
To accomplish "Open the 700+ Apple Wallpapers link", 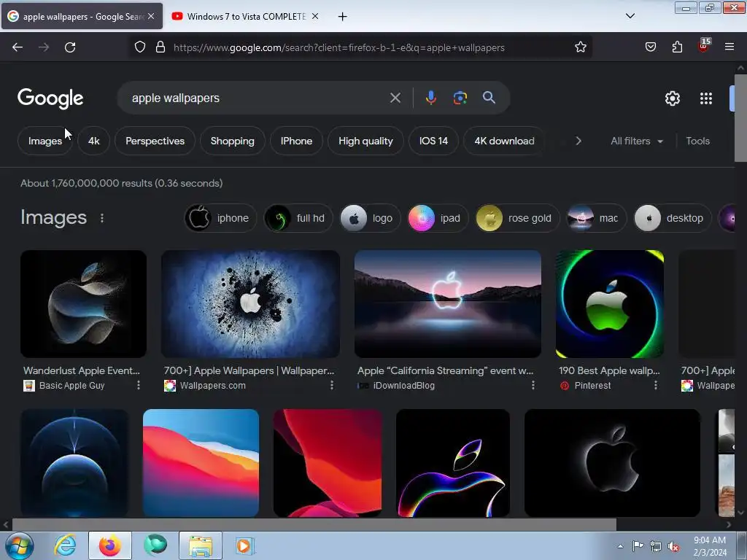I will coord(249,370).
